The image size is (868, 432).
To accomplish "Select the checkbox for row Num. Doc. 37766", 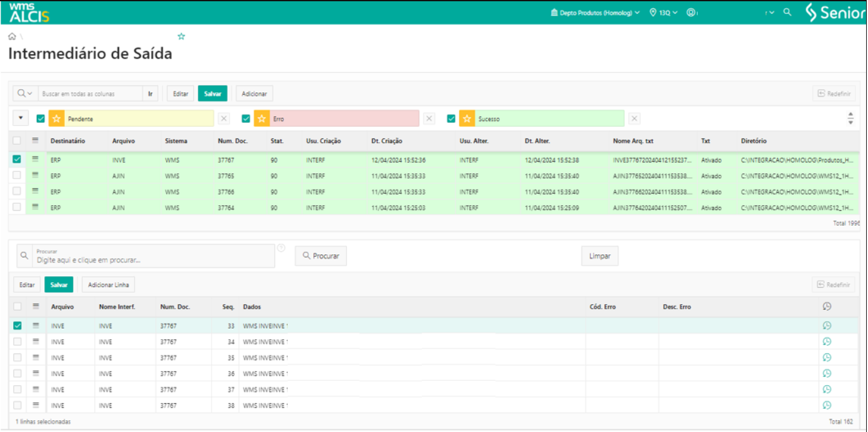I will click(17, 191).
